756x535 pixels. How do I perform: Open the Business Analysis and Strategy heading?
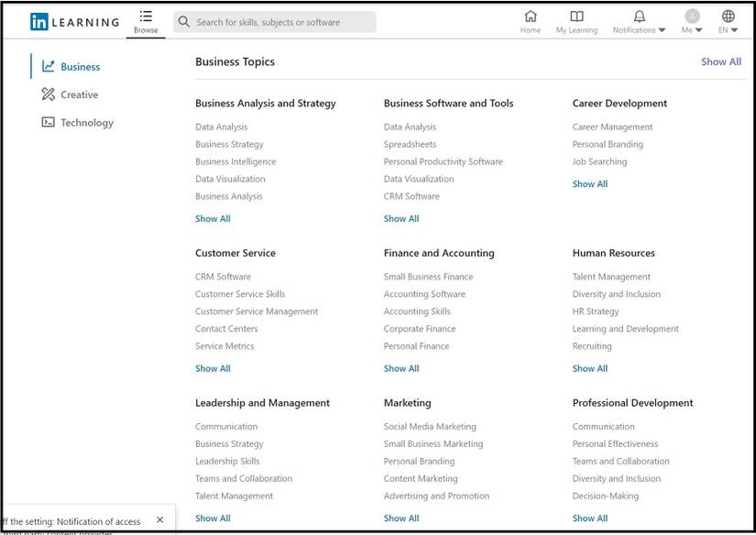[x=266, y=104]
